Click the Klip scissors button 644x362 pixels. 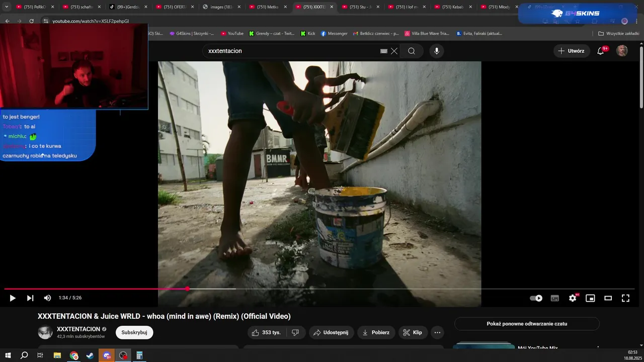click(412, 332)
